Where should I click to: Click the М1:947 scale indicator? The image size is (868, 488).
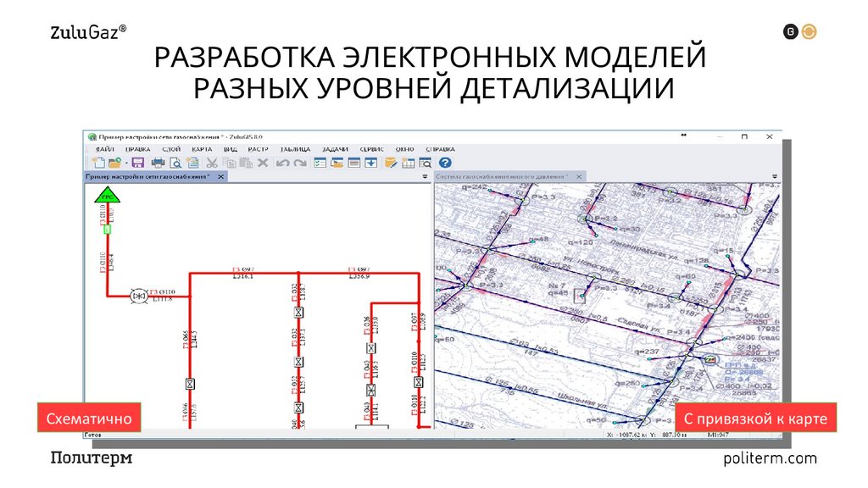[717, 435]
